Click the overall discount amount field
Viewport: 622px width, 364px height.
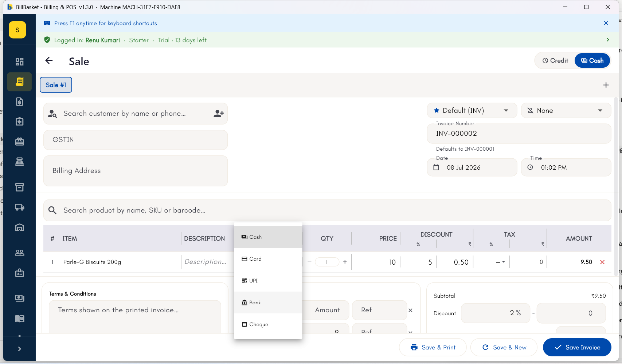(571, 313)
